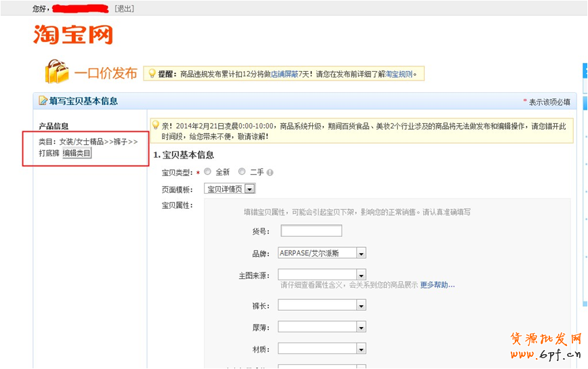Click the 编辑类目 button
Viewport: 588px width, 369px height.
77,153
